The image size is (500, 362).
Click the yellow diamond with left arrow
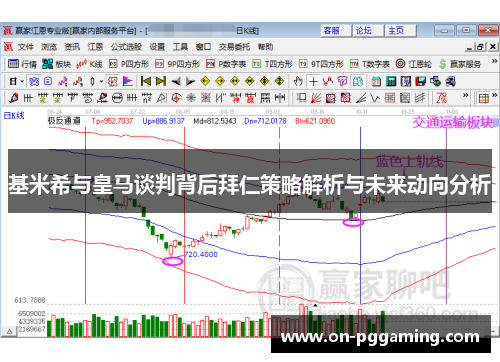point(205,81)
